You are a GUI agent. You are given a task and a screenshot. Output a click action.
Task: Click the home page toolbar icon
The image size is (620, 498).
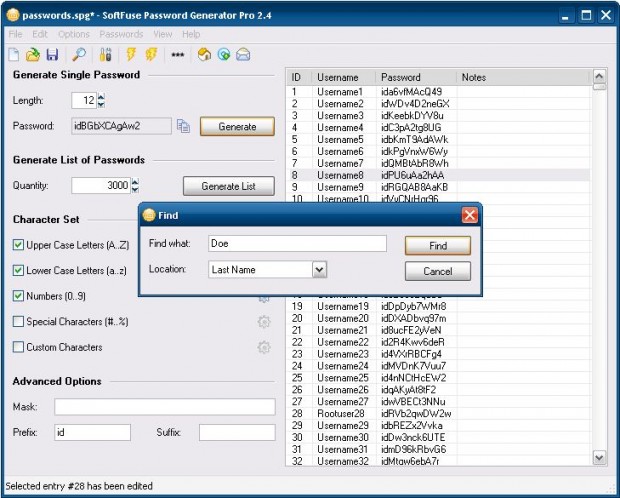pyautogui.click(x=204, y=55)
